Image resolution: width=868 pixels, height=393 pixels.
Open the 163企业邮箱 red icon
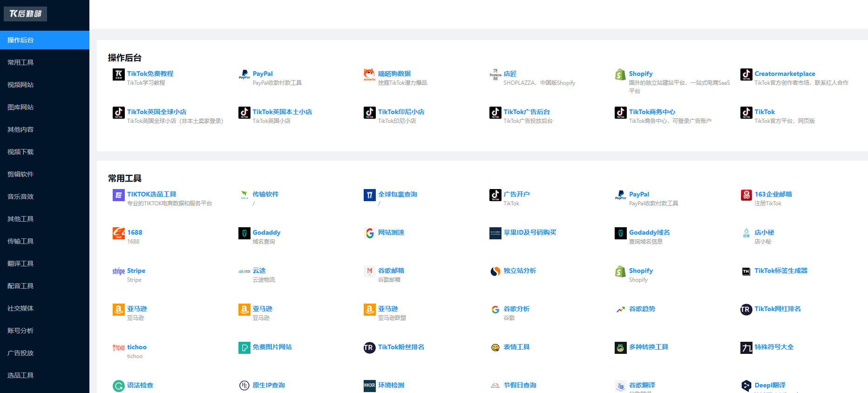(746, 195)
